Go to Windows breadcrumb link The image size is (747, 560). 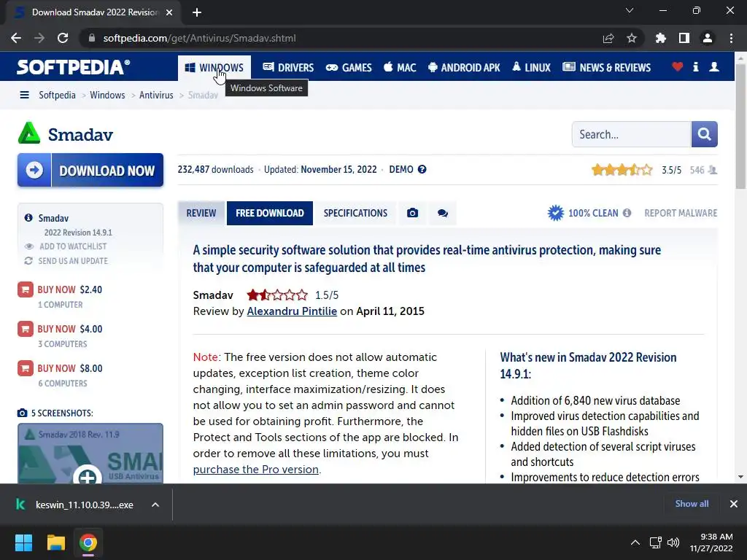point(107,96)
